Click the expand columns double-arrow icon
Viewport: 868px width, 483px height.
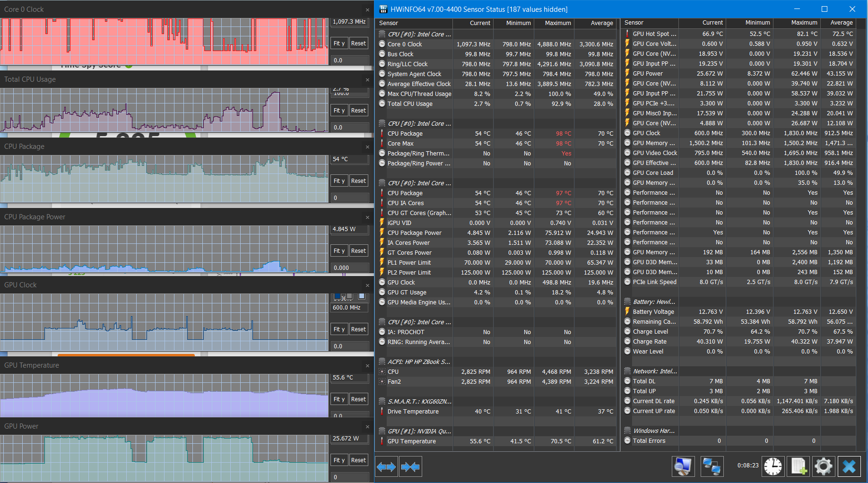pos(386,467)
